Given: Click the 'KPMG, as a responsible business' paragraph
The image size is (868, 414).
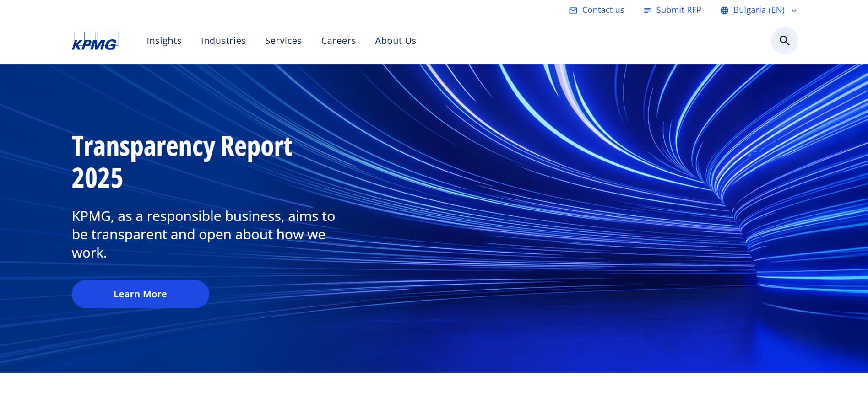Looking at the screenshot, I should click(203, 234).
